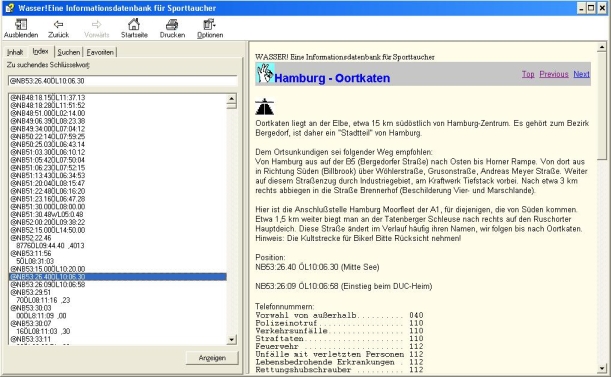Viewport: 611px width, 377px height.
Task: Open the Optionen toolbar icon
Action: pyautogui.click(x=209, y=25)
